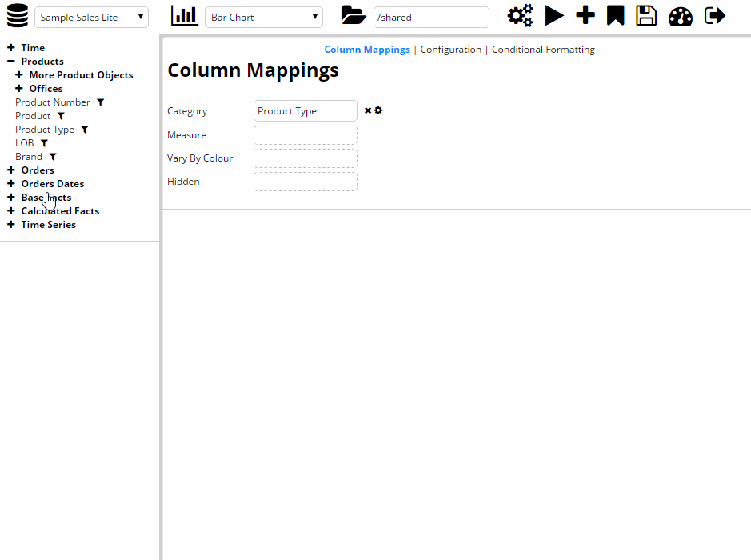Open the Conditional Formatting tab
Screen dimensions: 751x560
(543, 49)
